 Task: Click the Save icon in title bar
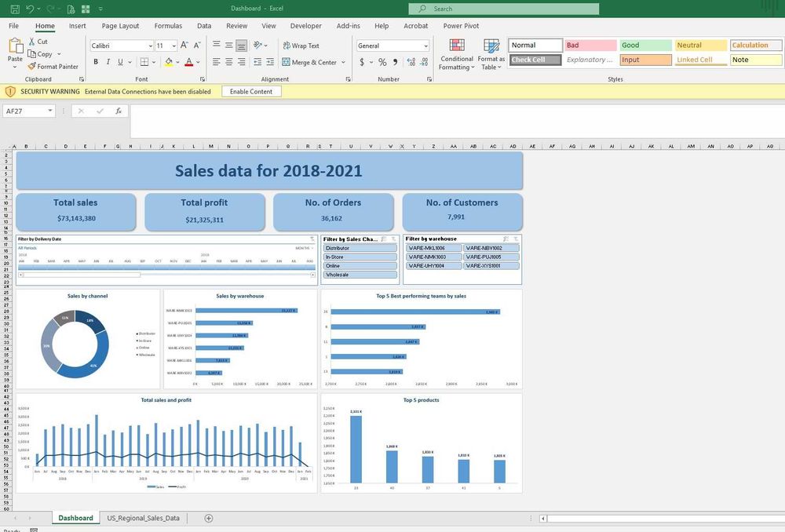click(14, 9)
